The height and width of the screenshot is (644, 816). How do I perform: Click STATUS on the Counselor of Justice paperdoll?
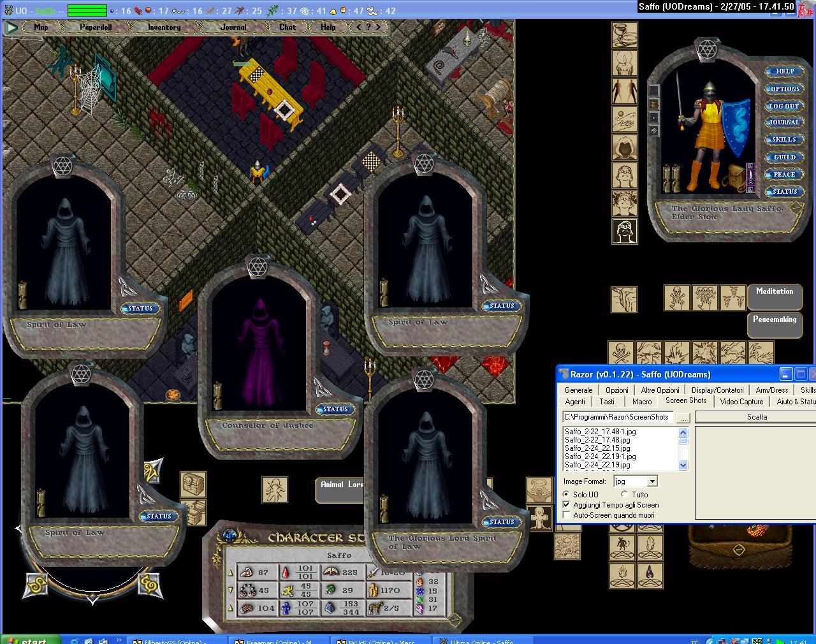335,409
